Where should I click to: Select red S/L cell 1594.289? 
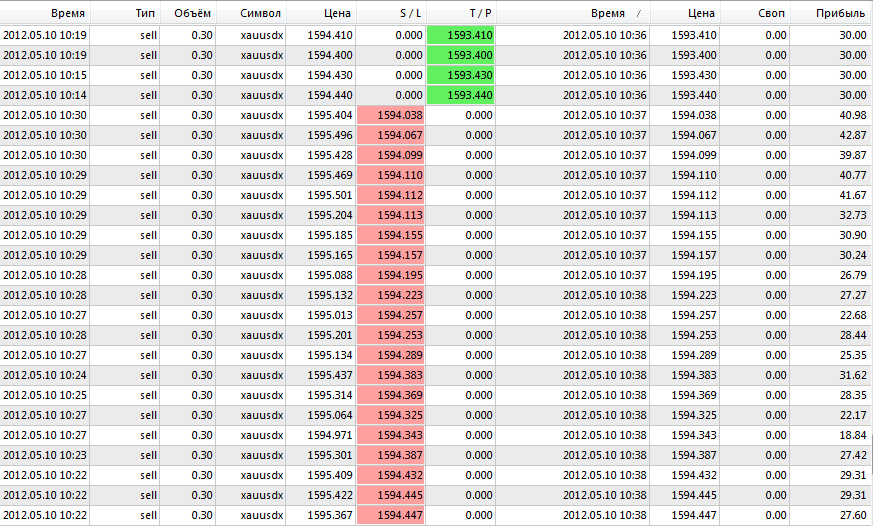coord(390,355)
